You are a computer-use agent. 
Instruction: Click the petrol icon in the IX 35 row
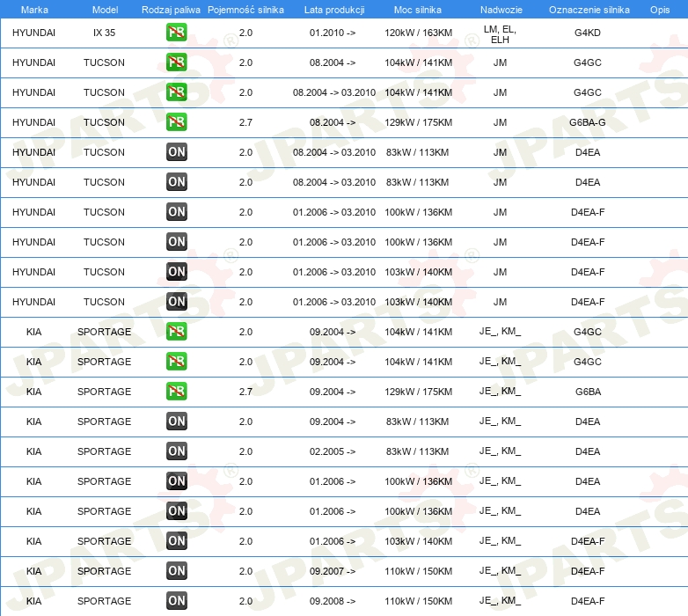pos(176,33)
